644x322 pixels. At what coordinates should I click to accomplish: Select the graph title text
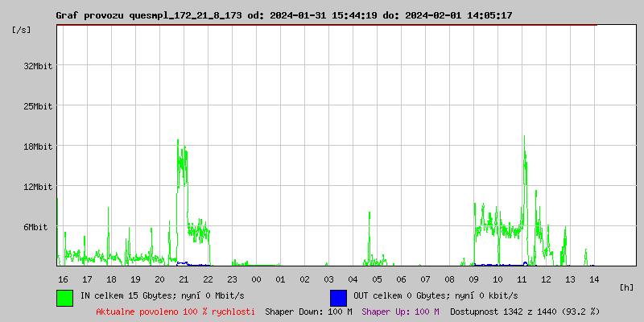[x=283, y=15]
